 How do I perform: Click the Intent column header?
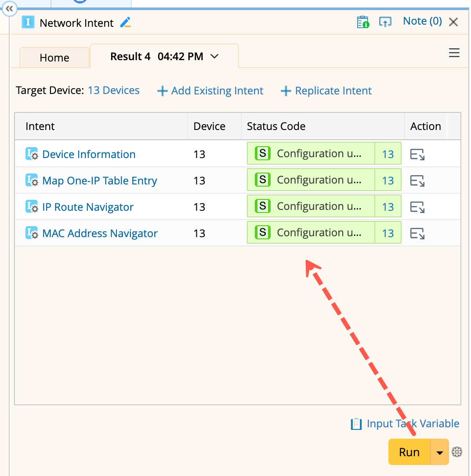coord(101,126)
